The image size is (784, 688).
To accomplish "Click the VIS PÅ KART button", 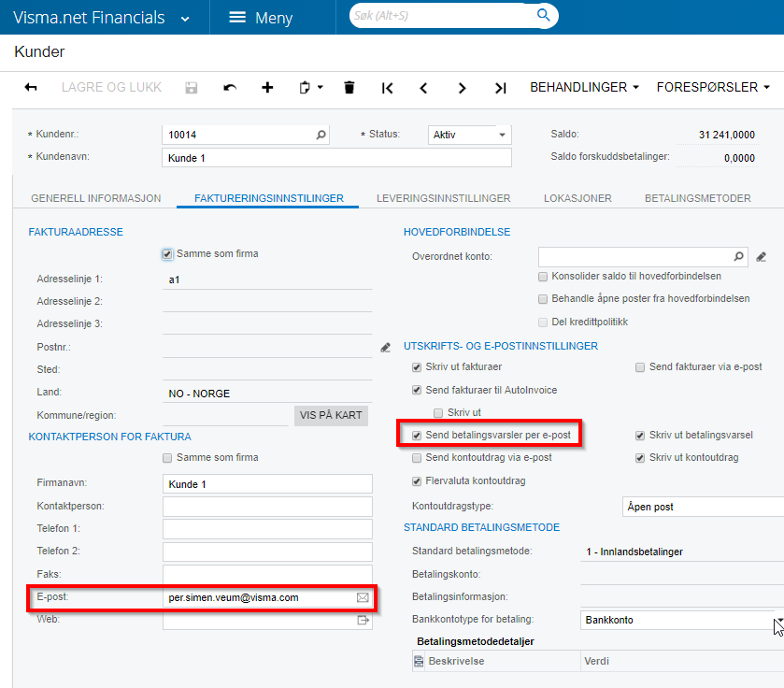I will point(331,414).
